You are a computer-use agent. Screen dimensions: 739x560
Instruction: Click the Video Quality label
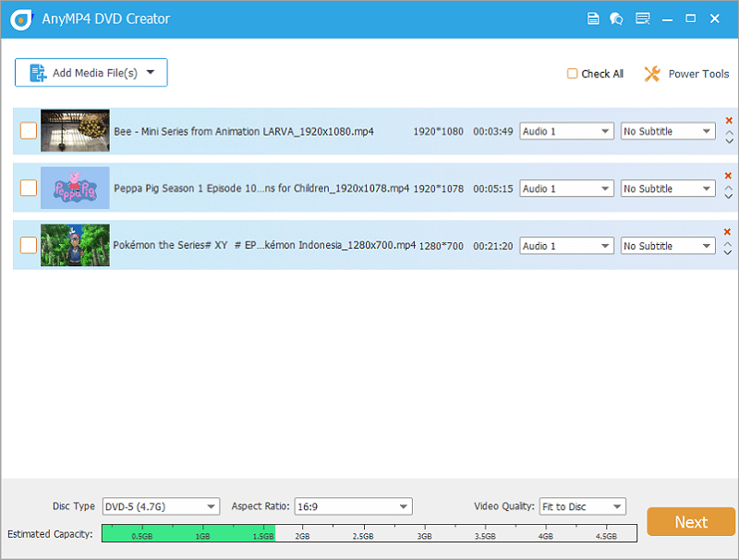[504, 505]
